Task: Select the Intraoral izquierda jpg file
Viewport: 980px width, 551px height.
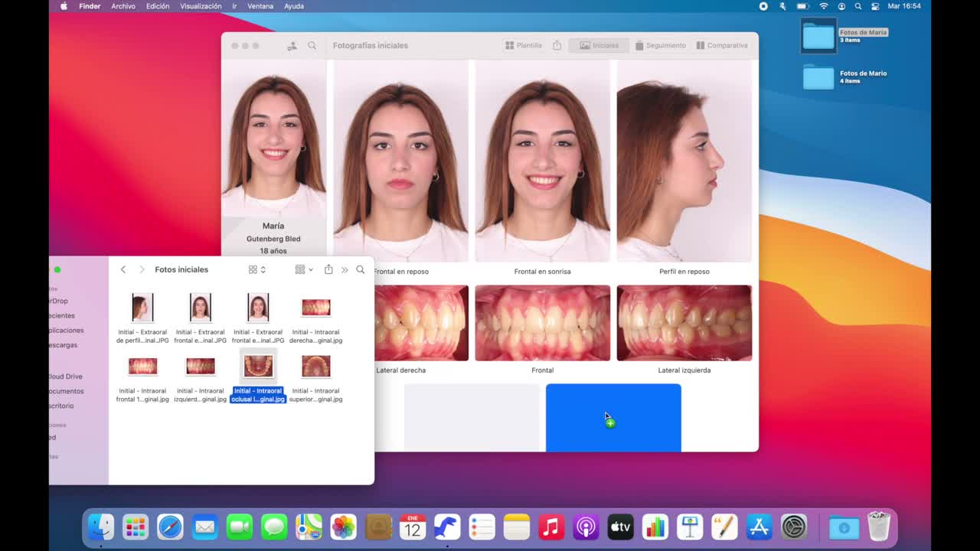Action: coord(201,377)
